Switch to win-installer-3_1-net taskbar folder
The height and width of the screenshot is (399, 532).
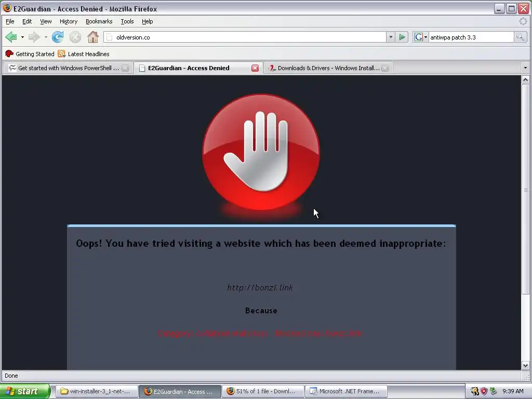(97, 391)
